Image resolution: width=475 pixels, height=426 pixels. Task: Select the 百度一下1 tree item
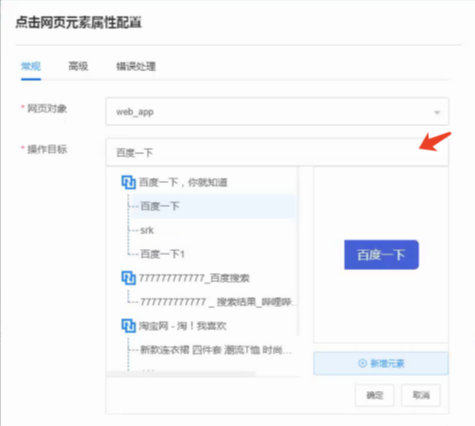(x=162, y=254)
